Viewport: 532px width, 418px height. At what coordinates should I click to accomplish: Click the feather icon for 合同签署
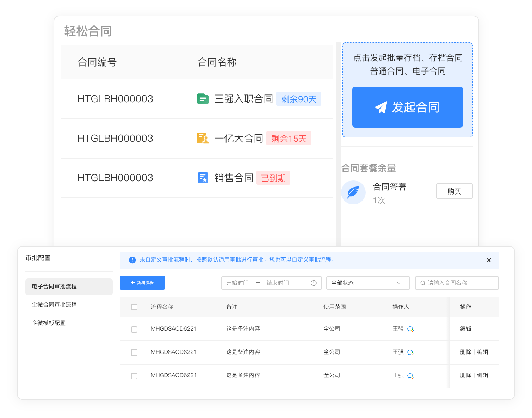353,192
